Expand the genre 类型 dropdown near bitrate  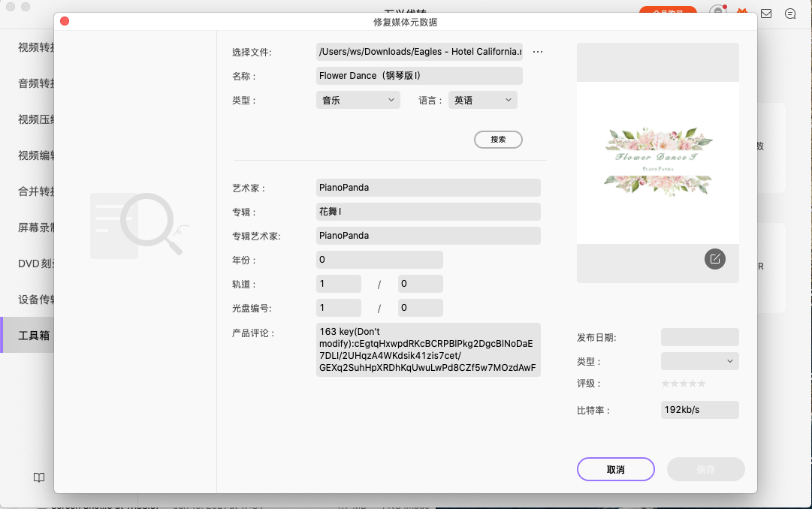pyautogui.click(x=699, y=361)
